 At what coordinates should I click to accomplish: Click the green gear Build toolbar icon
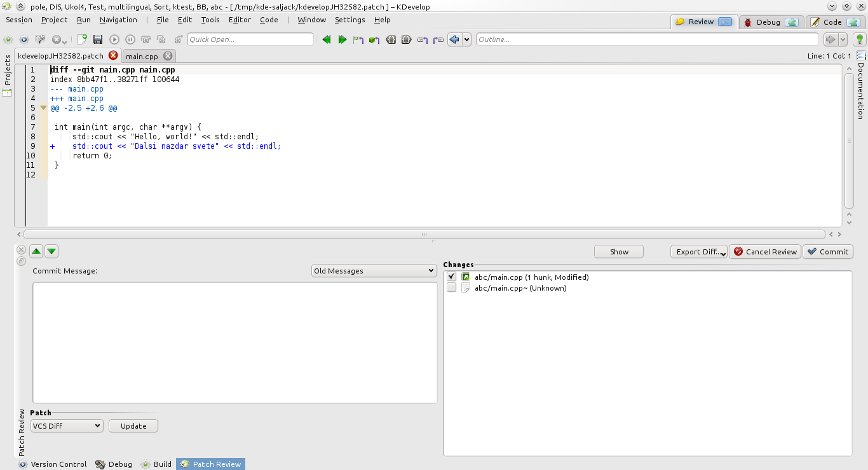8,39
